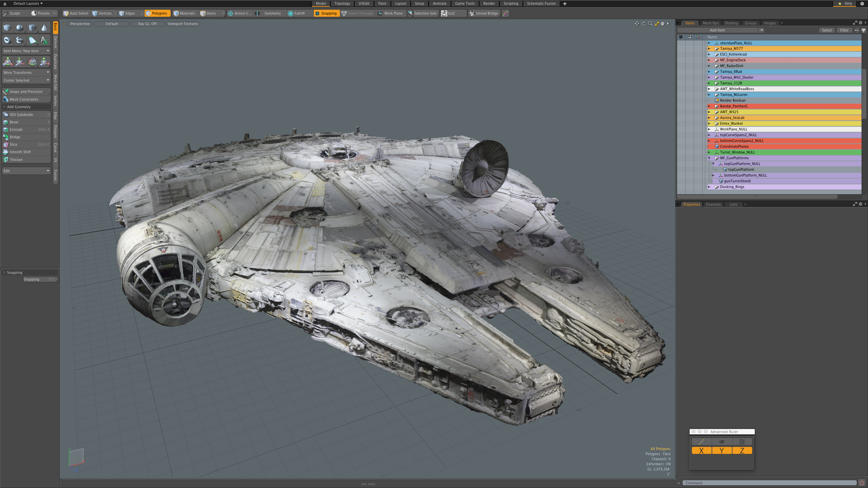This screenshot has width=868, height=488.
Task: Expand bottomGunPlatform_NULL tree item
Action: 713,175
